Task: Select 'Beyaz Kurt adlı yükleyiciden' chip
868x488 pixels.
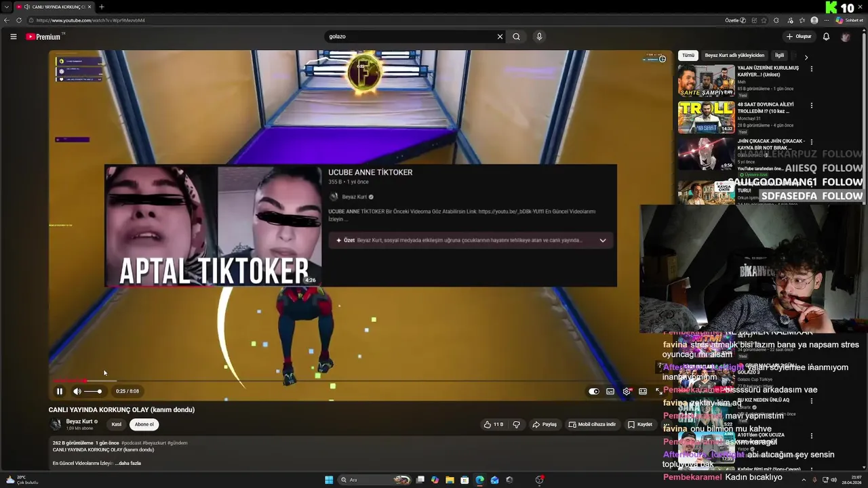Action: (734, 56)
